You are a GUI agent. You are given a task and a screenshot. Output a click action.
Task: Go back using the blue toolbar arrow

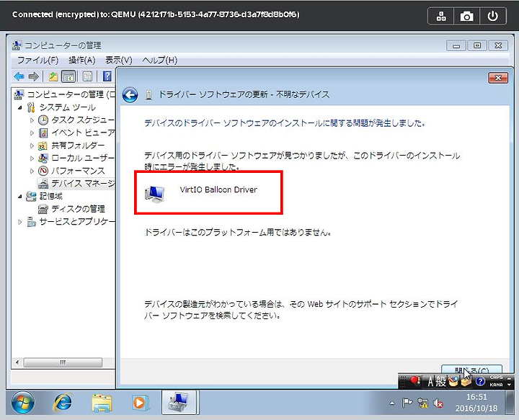[x=19, y=76]
